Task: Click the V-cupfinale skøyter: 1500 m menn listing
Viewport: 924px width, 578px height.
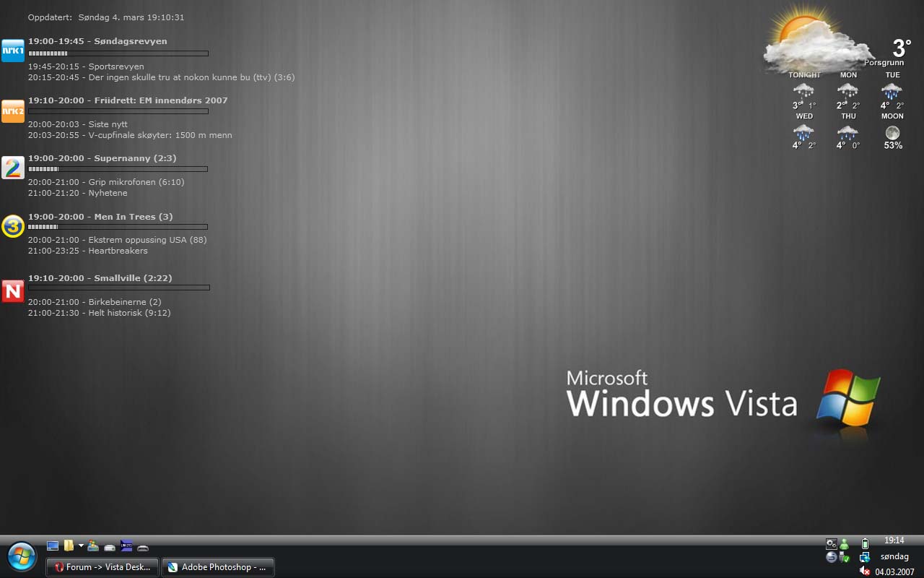Action: [130, 135]
